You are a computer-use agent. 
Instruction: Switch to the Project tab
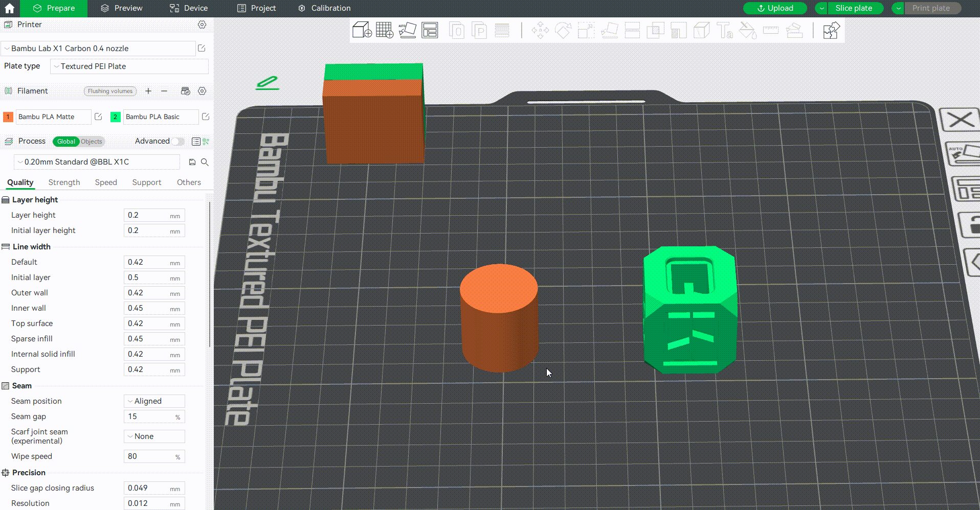257,8
